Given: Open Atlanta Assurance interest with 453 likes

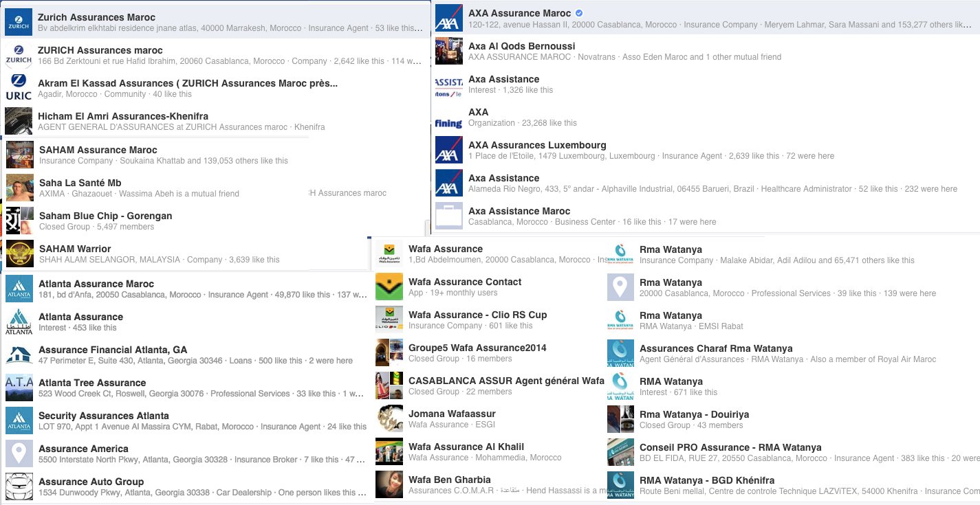Looking at the screenshot, I should [x=186, y=322].
